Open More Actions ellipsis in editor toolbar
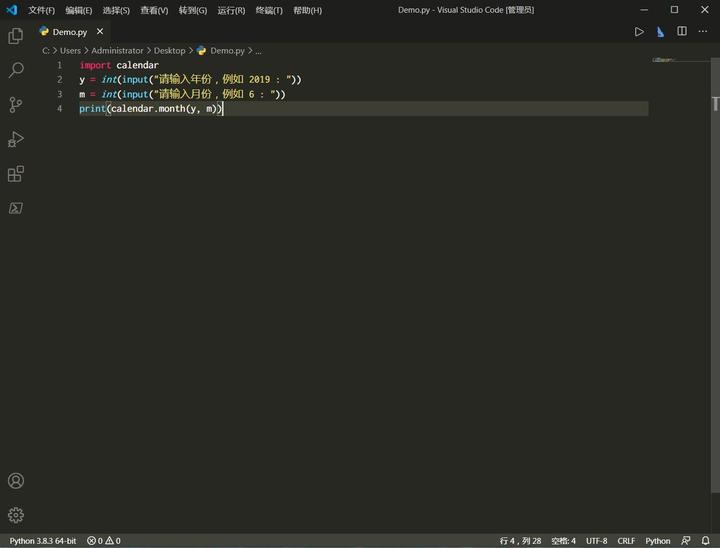The height and width of the screenshot is (548, 720). [703, 31]
